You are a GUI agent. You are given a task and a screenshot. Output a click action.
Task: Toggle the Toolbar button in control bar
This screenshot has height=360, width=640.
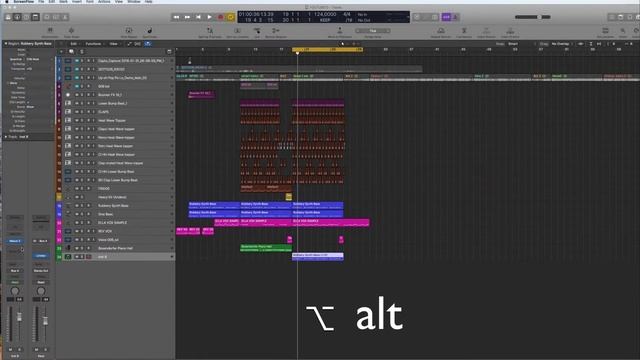36,17
